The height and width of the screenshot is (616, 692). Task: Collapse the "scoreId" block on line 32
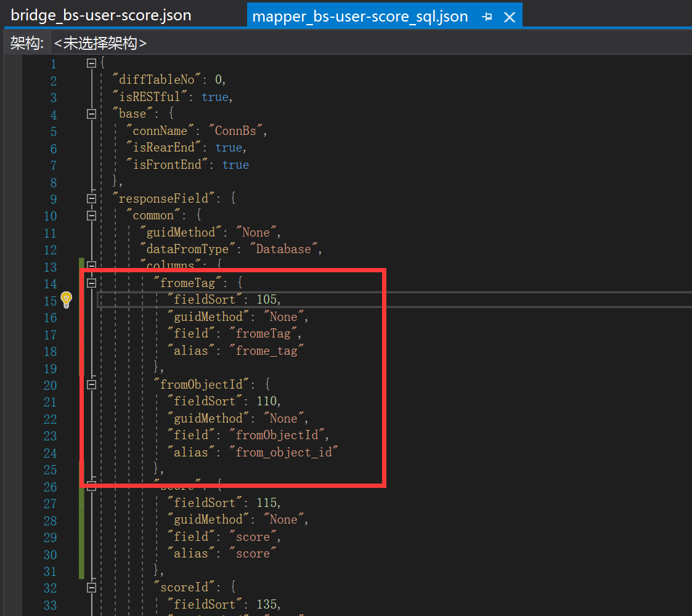[x=91, y=588]
